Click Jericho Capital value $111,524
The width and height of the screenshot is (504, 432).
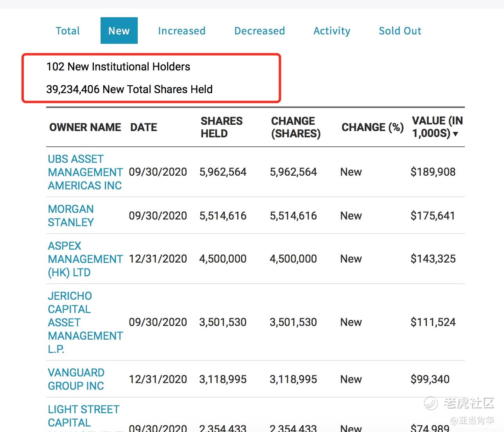click(x=433, y=322)
